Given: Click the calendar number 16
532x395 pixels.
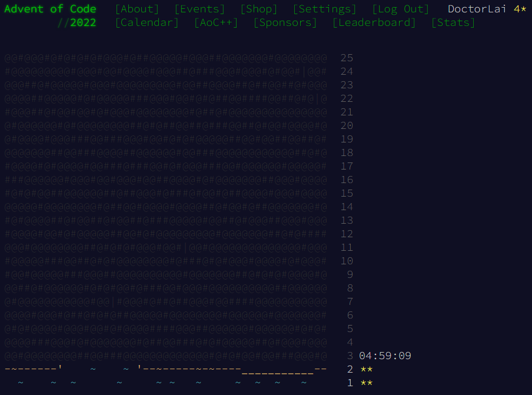Looking at the screenshot, I should pyautogui.click(x=347, y=180).
